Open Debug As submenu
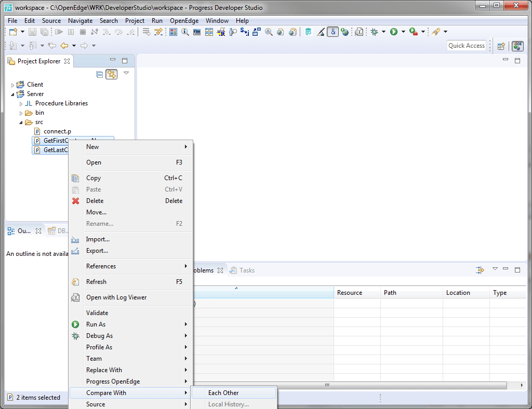Viewport: 532px width, 409px height. [130, 335]
